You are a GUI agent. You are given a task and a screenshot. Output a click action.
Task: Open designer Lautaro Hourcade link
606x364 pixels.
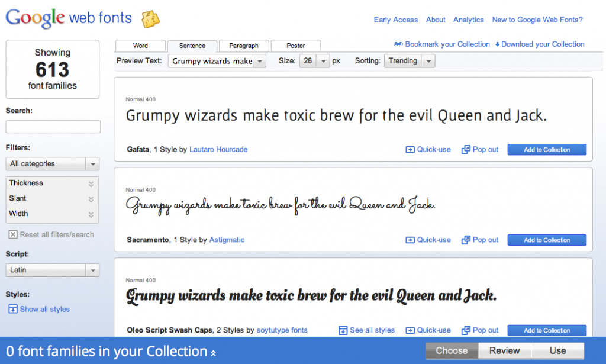(218, 150)
